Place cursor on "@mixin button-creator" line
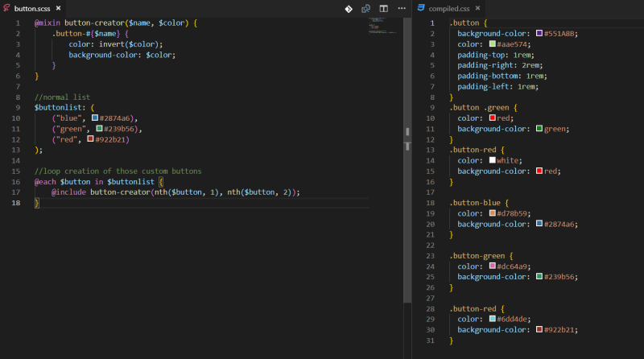The image size is (644, 359). (x=116, y=23)
